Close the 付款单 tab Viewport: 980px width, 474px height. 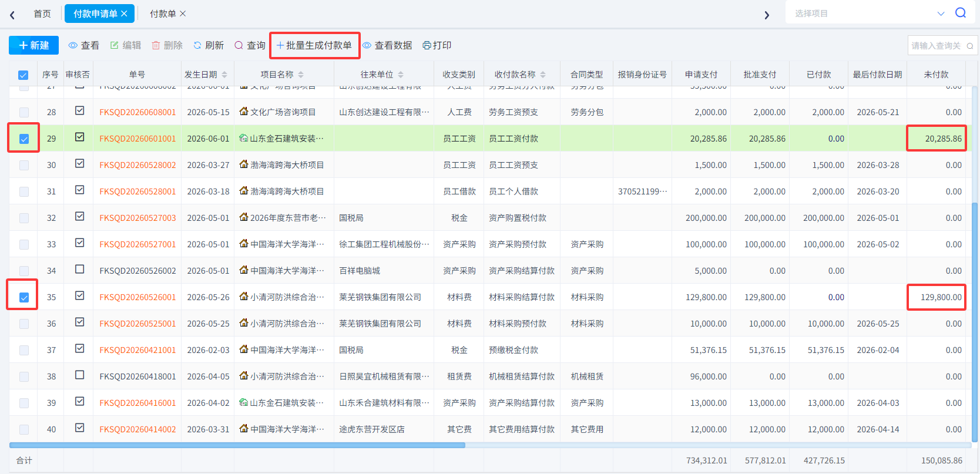tap(183, 14)
